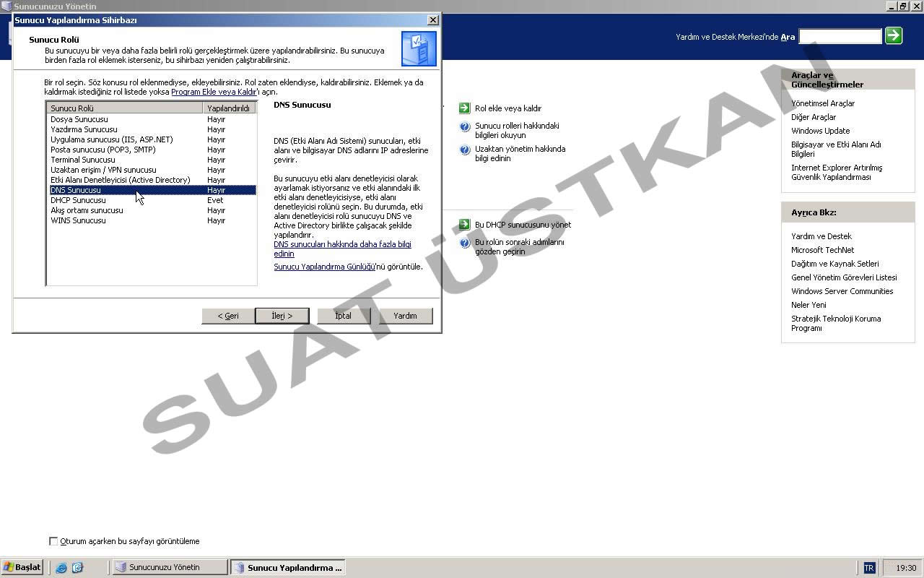
Task: Select DNS Sunucusu row in list
Action: point(152,190)
